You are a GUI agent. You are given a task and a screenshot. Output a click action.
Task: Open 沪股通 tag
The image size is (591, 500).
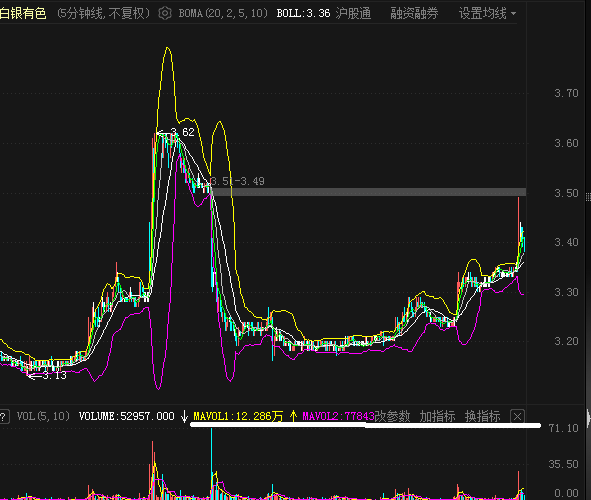coord(353,14)
